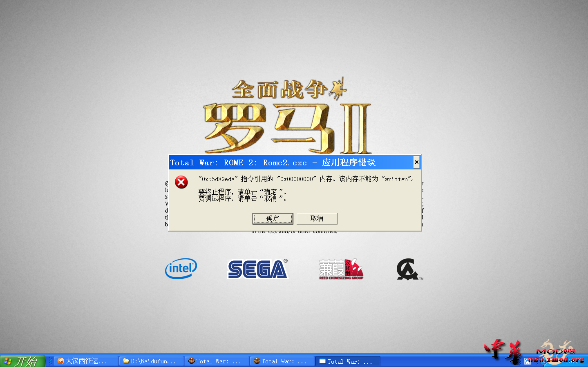Click the 罗马II golden title logo
The width and height of the screenshot is (588, 367).
287,128
